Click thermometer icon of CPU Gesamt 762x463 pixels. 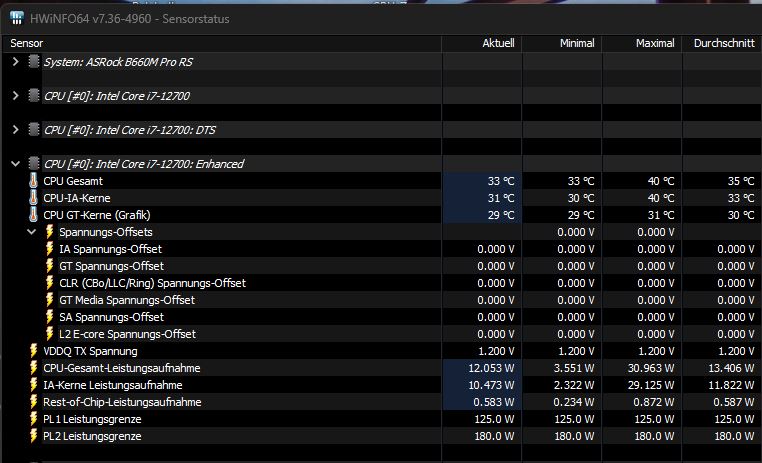click(x=33, y=181)
